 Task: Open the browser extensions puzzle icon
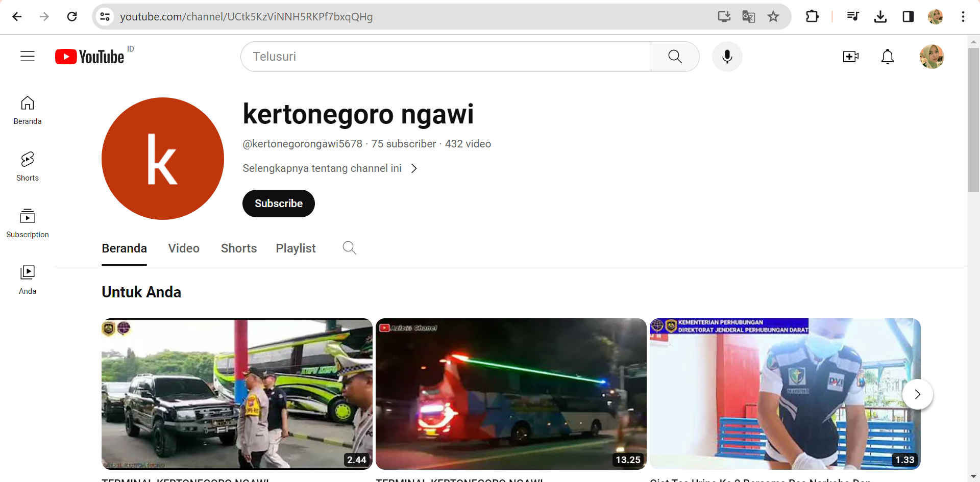[x=812, y=17]
